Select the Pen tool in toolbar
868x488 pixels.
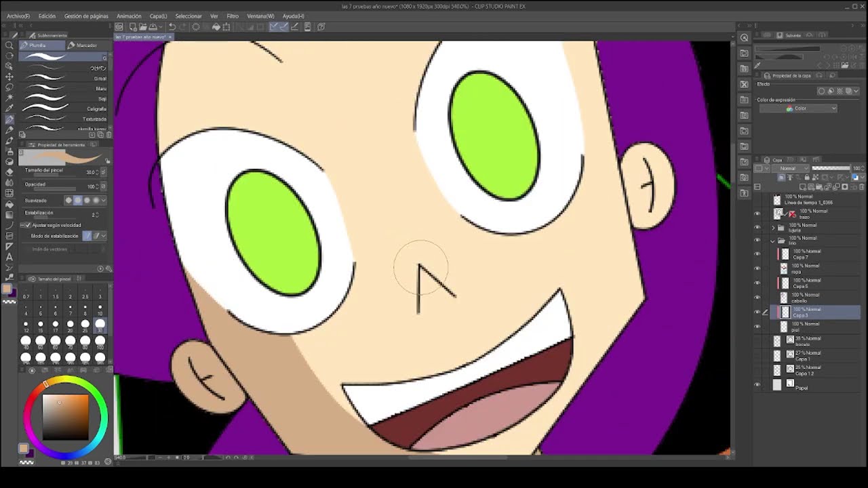pos(9,119)
